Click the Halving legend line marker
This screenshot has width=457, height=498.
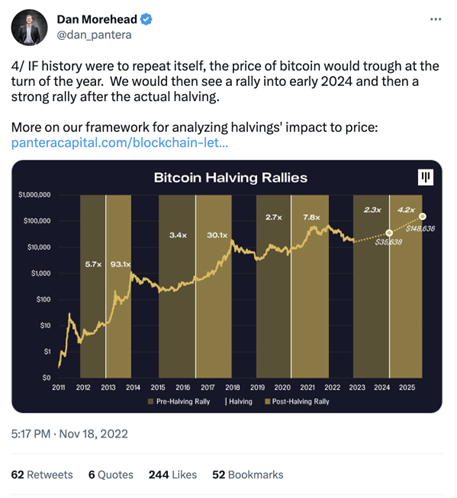226,401
